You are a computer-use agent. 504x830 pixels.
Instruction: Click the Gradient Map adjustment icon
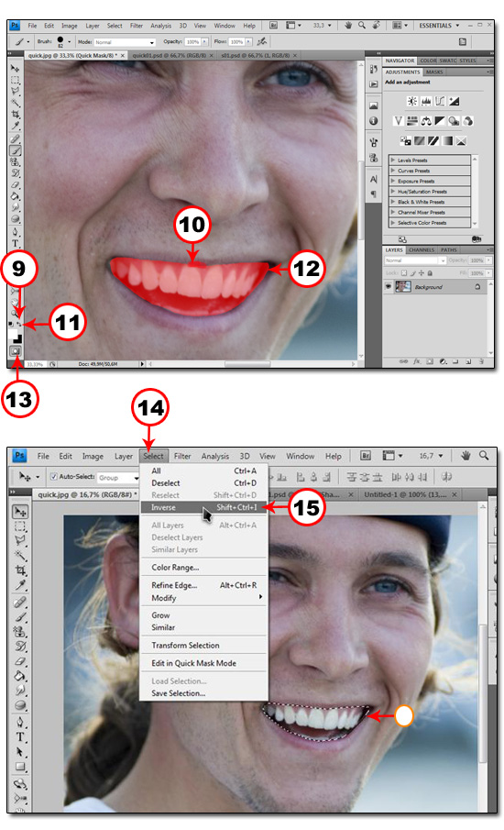coord(447,141)
